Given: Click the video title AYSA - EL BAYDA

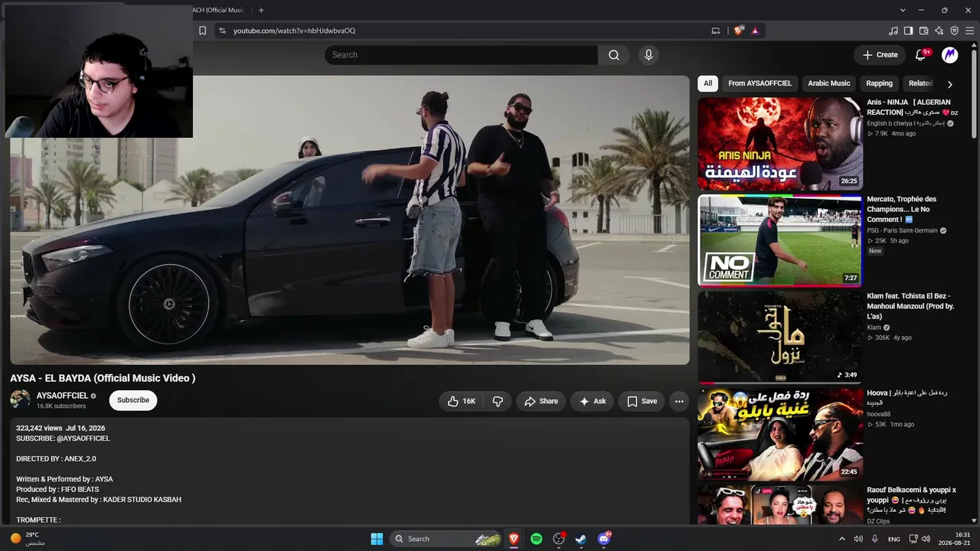Looking at the screenshot, I should 103,378.
